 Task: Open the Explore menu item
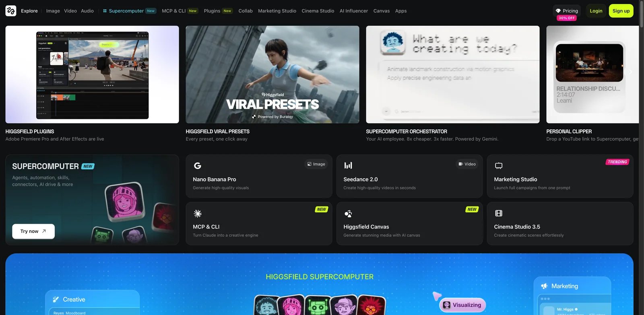click(29, 11)
